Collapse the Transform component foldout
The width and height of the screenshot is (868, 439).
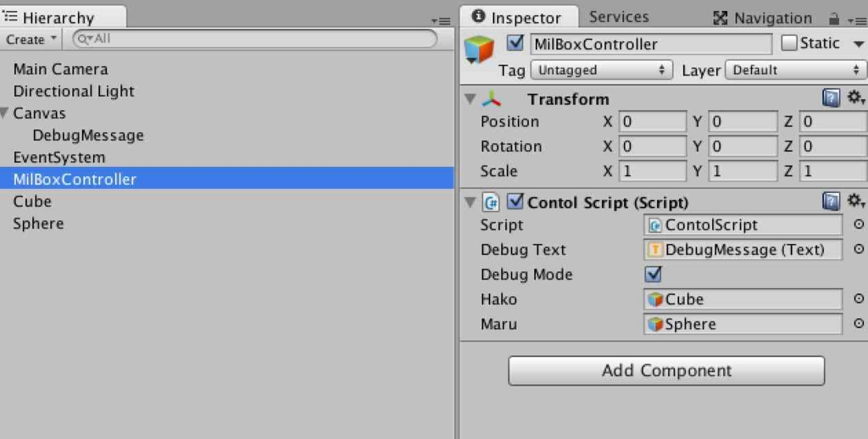(470, 99)
